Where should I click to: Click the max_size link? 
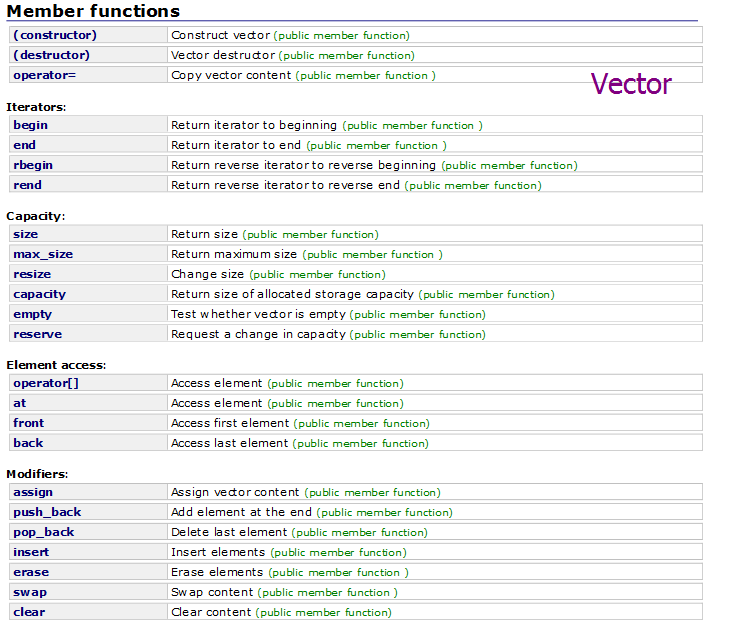click(x=43, y=254)
